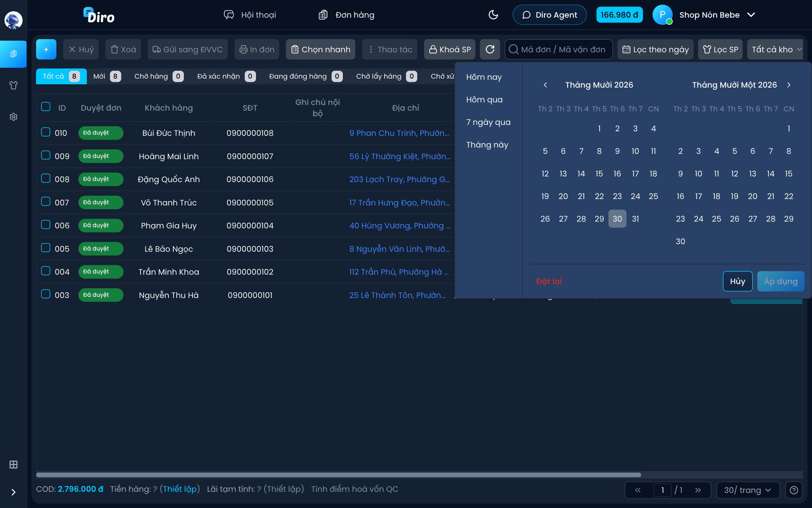This screenshot has width=812, height=508.
Task: Click the robot avatar at top left
Action: [14, 20]
